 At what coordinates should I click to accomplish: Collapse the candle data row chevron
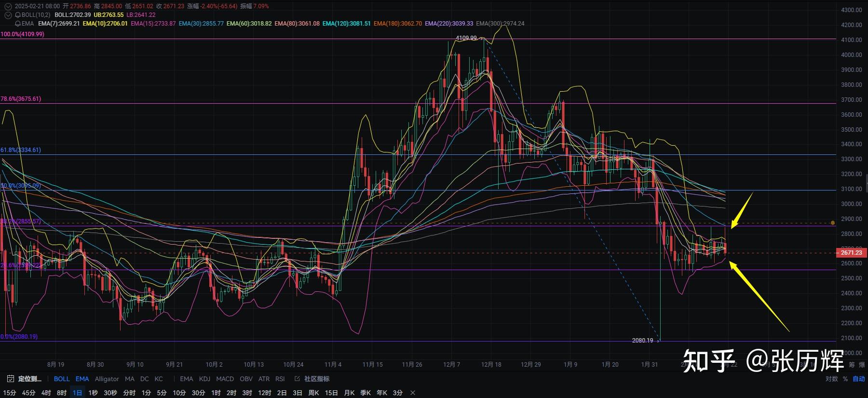coord(7,6)
